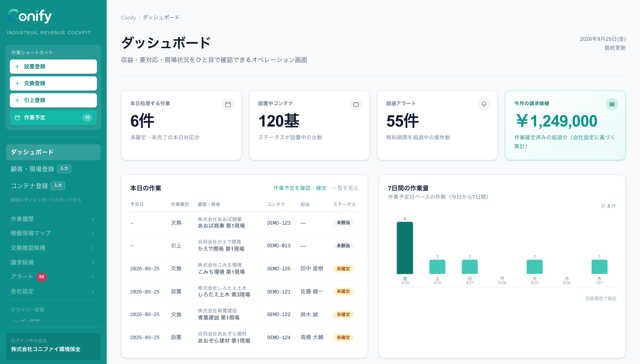This screenshot has height=364, width=640.
Task: Click the 一覧を見る link
Action: tap(345, 188)
